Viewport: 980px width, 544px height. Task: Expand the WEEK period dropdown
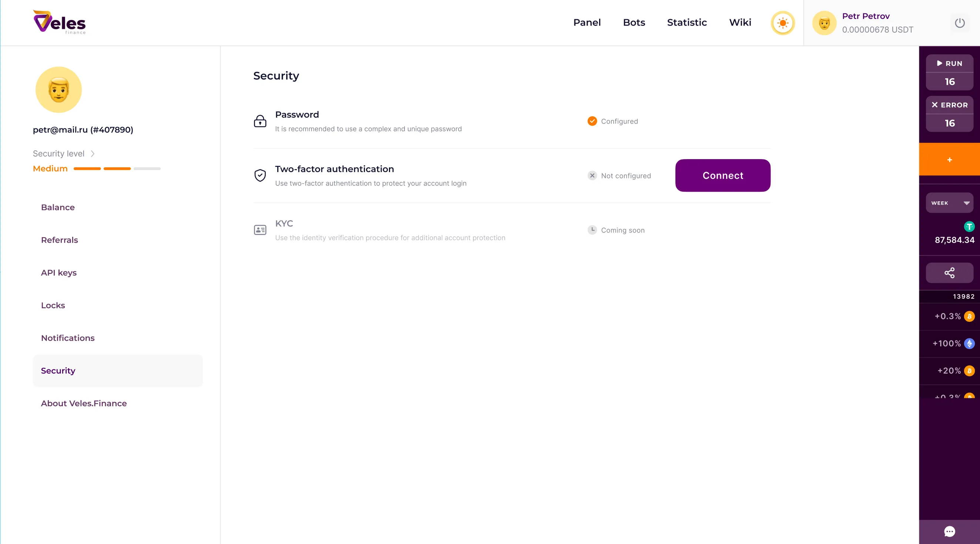[x=949, y=203]
